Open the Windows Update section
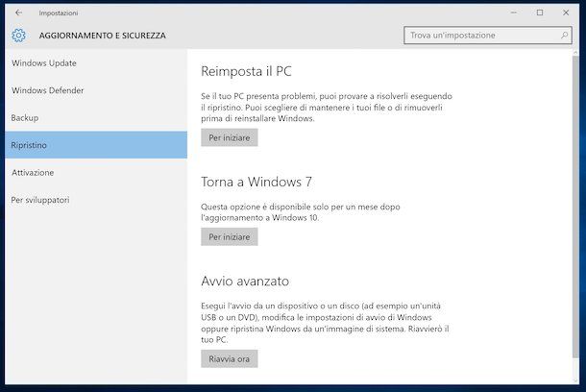Viewport: 586px width, 392px height. click(96, 63)
